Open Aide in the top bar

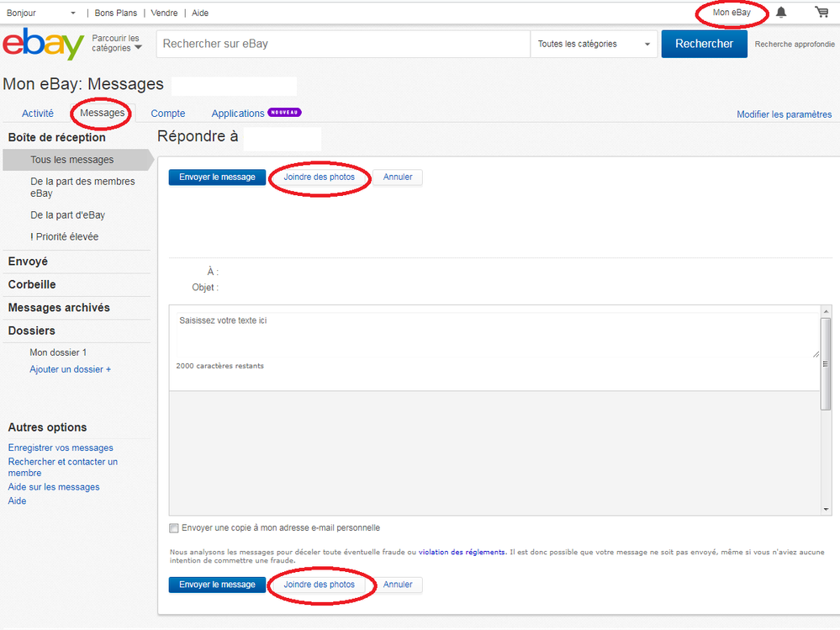coord(200,13)
